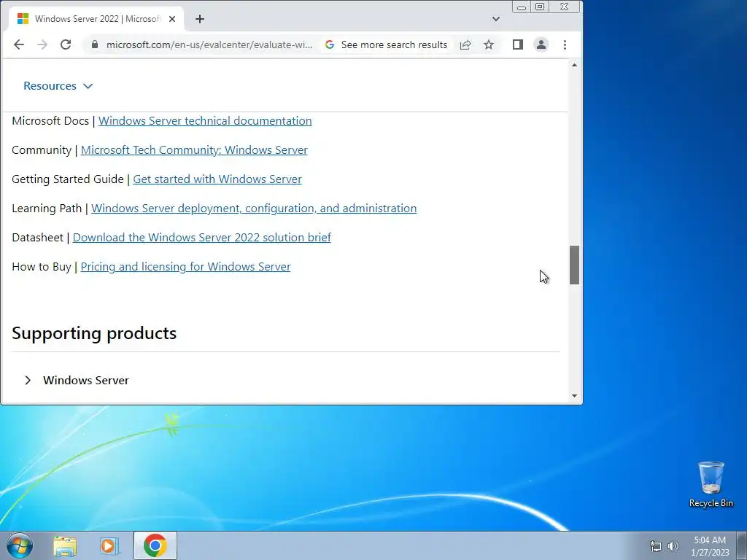Click the scrollbar down arrow

click(x=575, y=396)
